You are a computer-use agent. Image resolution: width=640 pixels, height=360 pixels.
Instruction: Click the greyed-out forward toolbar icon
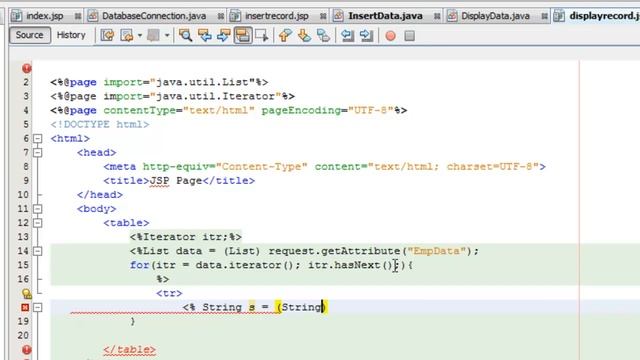153,36
